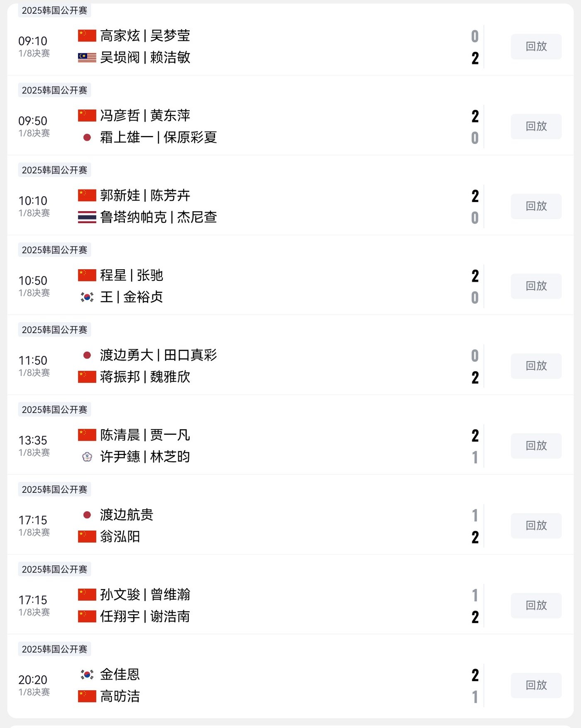Click the Japan flag beside 霜上雄一 | 保原彩夏
The image size is (581, 728).
(87, 137)
